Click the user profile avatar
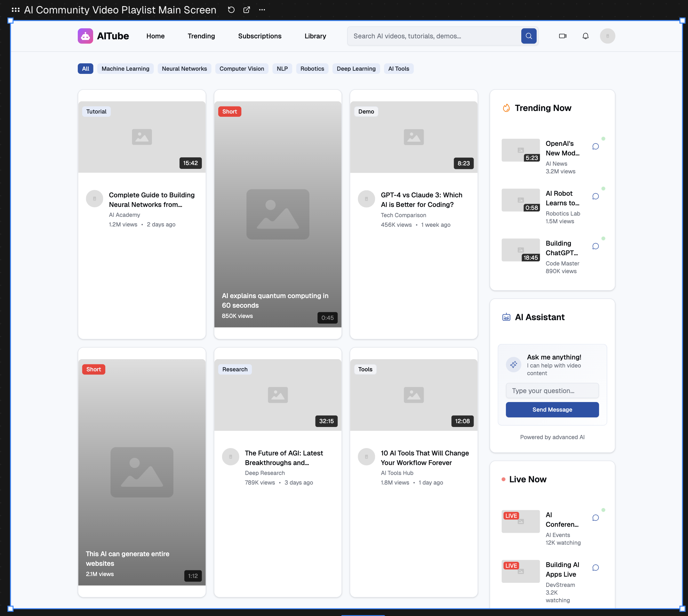Screen dimensions: 688x616 coord(607,36)
